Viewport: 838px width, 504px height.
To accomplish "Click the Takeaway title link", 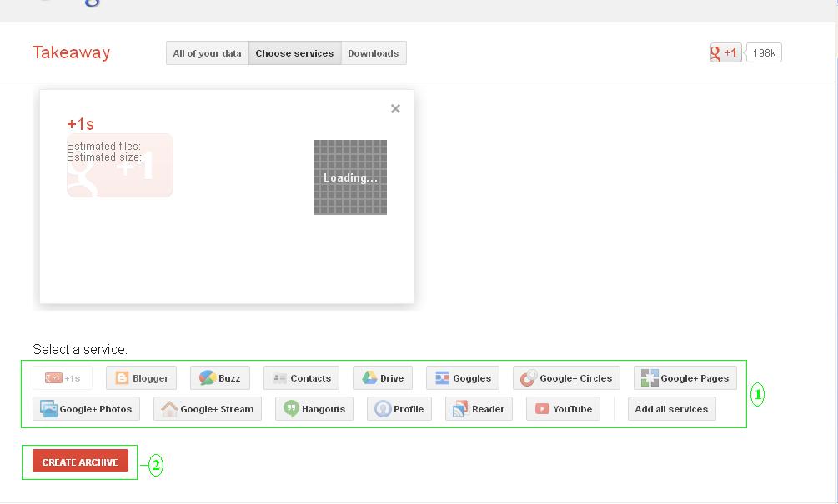I will [71, 52].
